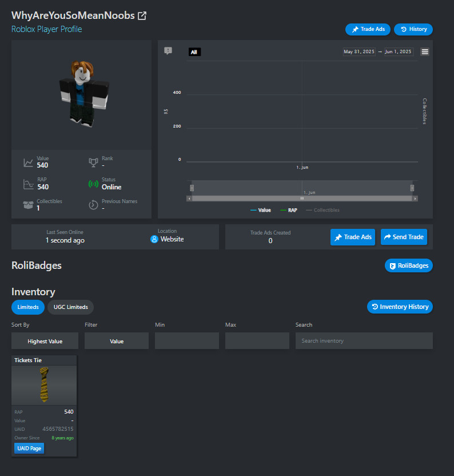Click the Roblox Player Profile subtitle

[x=46, y=29]
